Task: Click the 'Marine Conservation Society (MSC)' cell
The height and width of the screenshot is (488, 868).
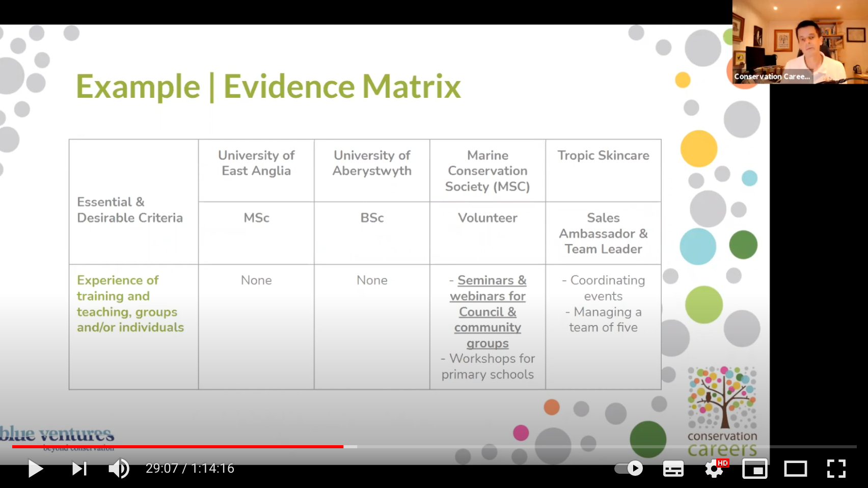Action: [x=487, y=171]
